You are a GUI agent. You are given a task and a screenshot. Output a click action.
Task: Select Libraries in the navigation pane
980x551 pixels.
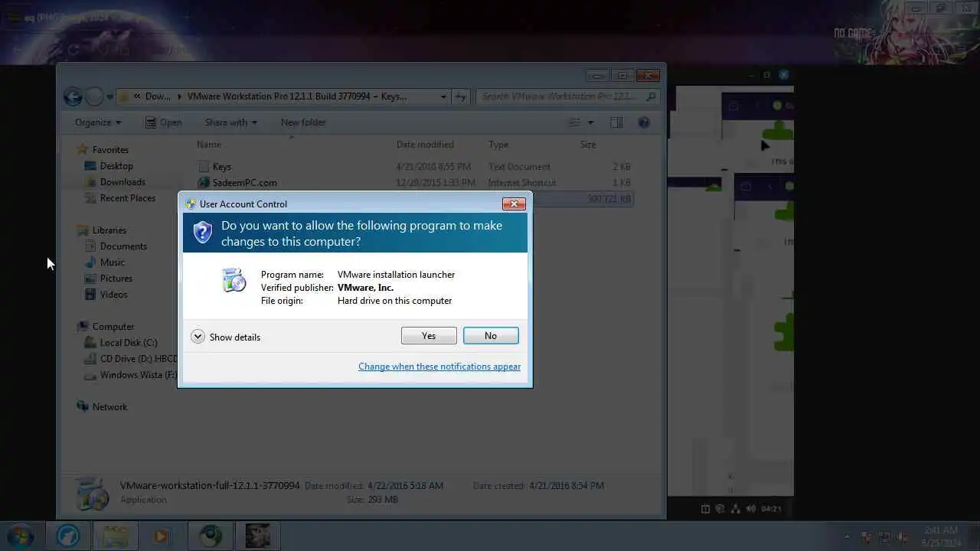[109, 230]
